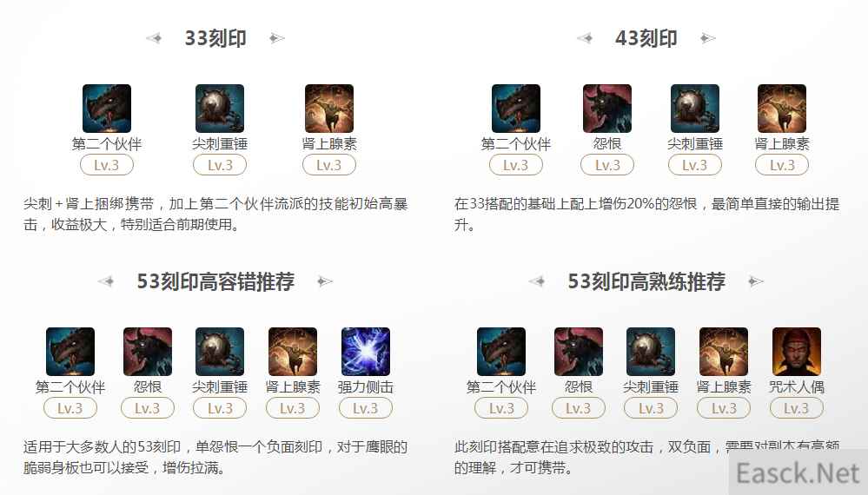Screen dimensions: 868x495
Task: Click Lv.3 badge below 咒术人偶
Action: (797, 408)
